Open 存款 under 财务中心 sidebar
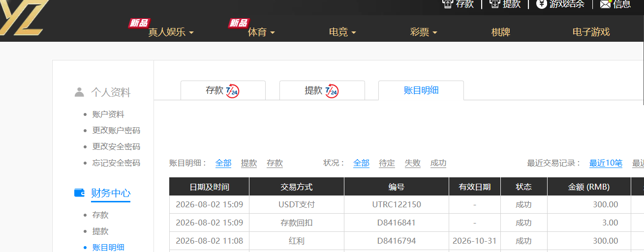 coord(100,215)
